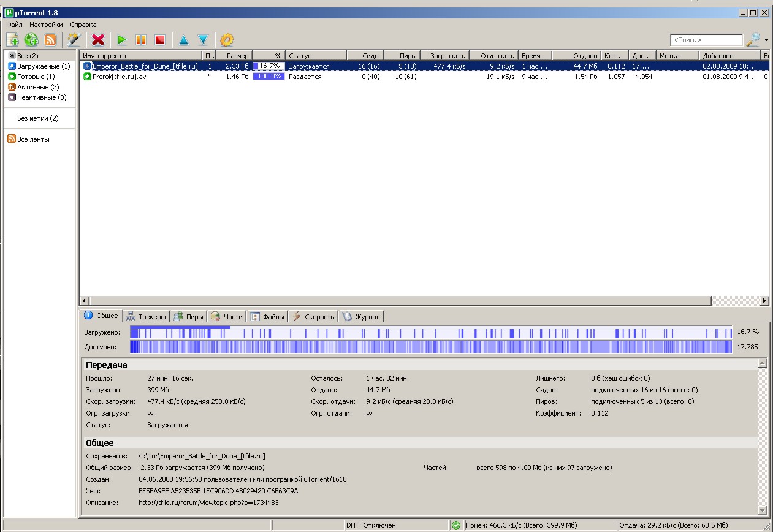Switch to the Части tab
This screenshot has height=532, width=773.
coord(227,317)
